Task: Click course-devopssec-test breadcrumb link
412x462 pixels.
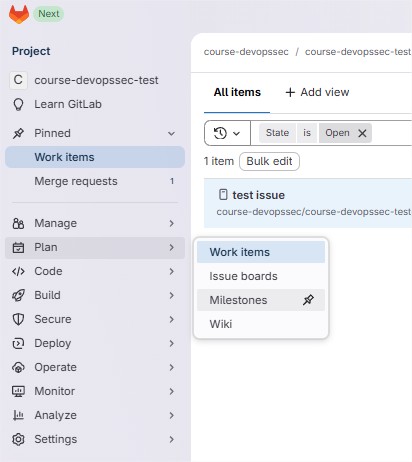Action: pyautogui.click(x=358, y=52)
